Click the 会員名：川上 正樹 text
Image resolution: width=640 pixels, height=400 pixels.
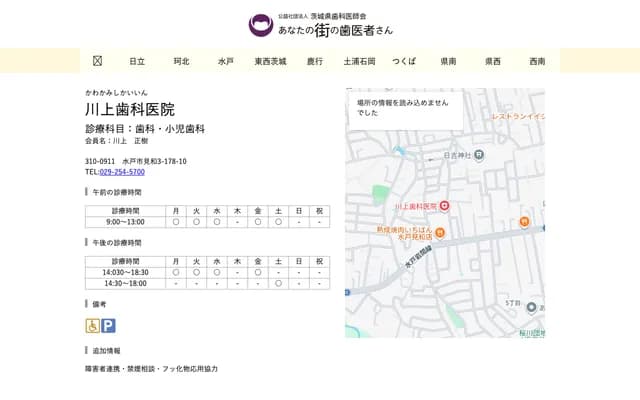116,141
